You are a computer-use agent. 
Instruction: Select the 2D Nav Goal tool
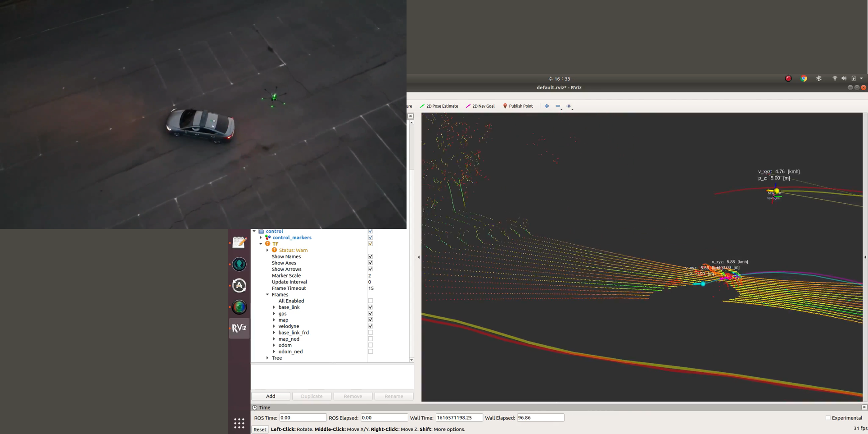tap(480, 106)
